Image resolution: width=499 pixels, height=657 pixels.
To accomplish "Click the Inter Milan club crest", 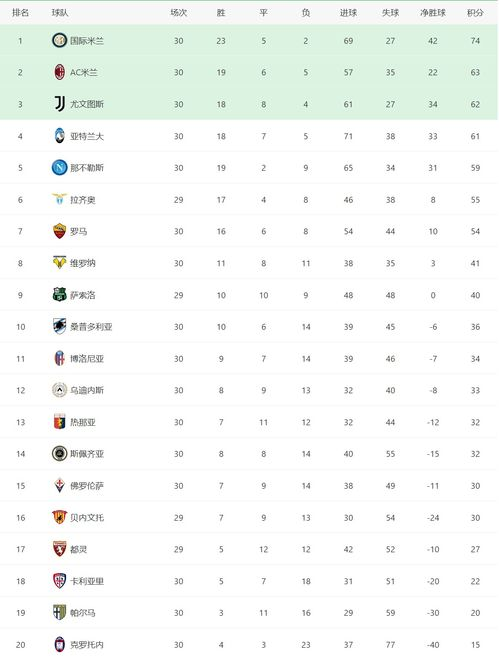I will click(x=59, y=40).
